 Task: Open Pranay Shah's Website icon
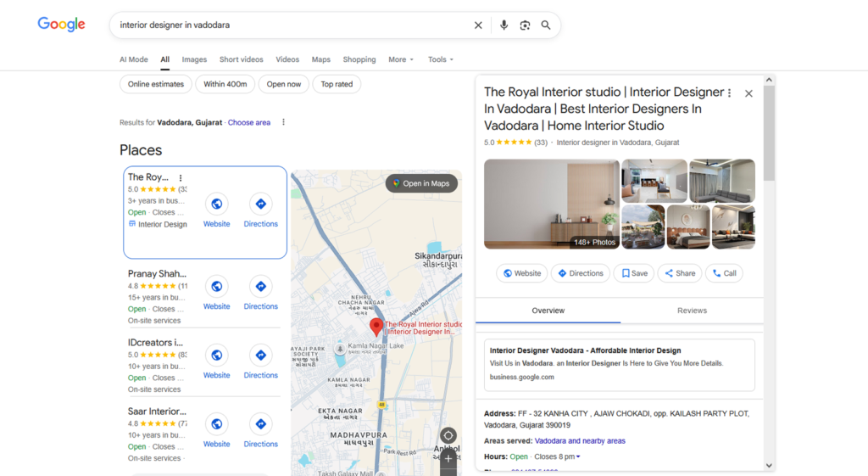click(x=216, y=286)
